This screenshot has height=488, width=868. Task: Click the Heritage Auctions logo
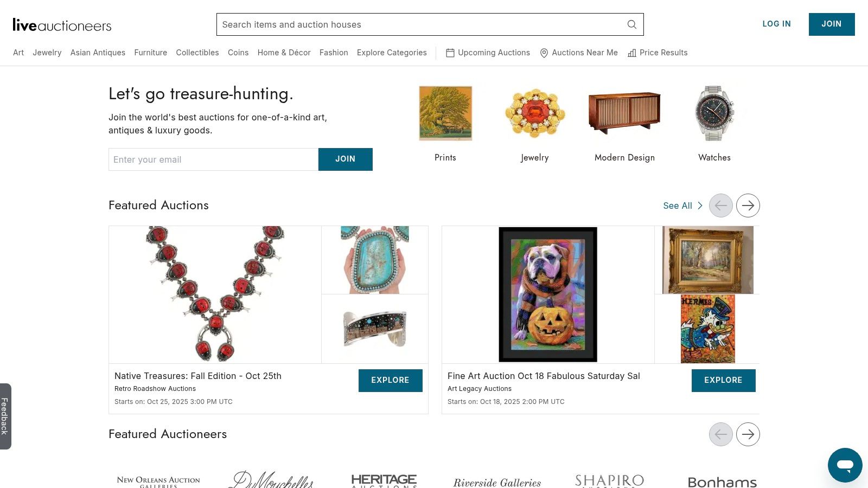pos(384,480)
